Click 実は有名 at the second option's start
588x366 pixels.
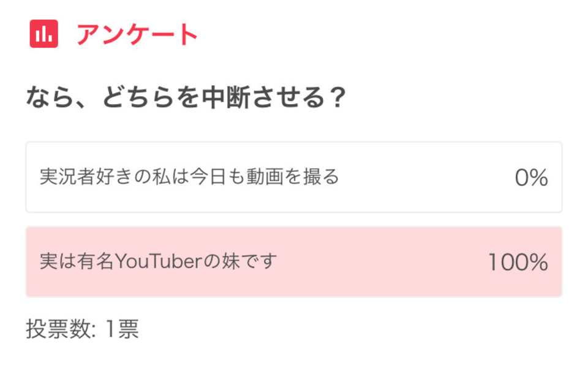[77, 261]
